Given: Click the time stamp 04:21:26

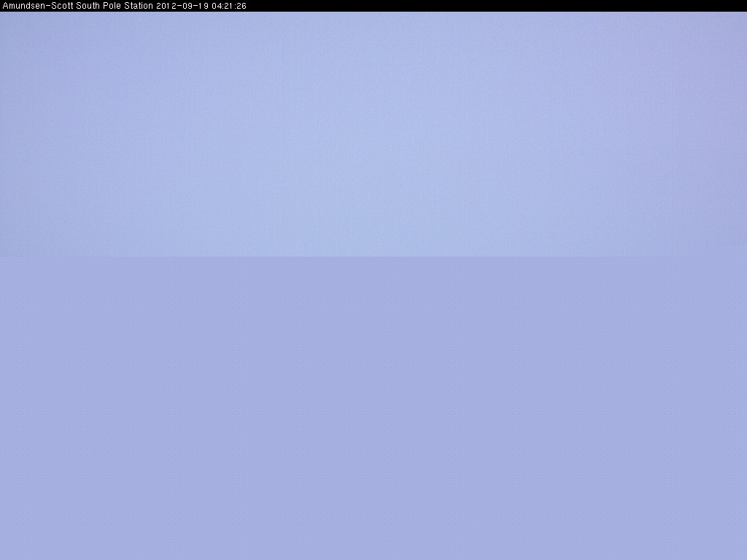Looking at the screenshot, I should [x=229, y=6].
